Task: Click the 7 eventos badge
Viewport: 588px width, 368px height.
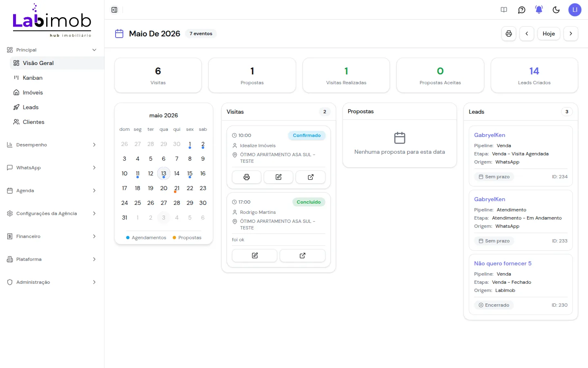Action: (201, 34)
